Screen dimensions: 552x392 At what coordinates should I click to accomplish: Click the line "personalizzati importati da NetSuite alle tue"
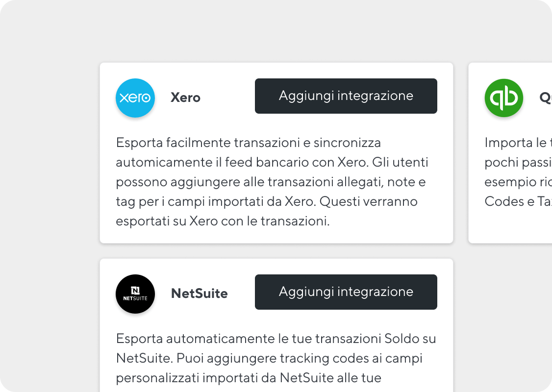[x=249, y=378]
